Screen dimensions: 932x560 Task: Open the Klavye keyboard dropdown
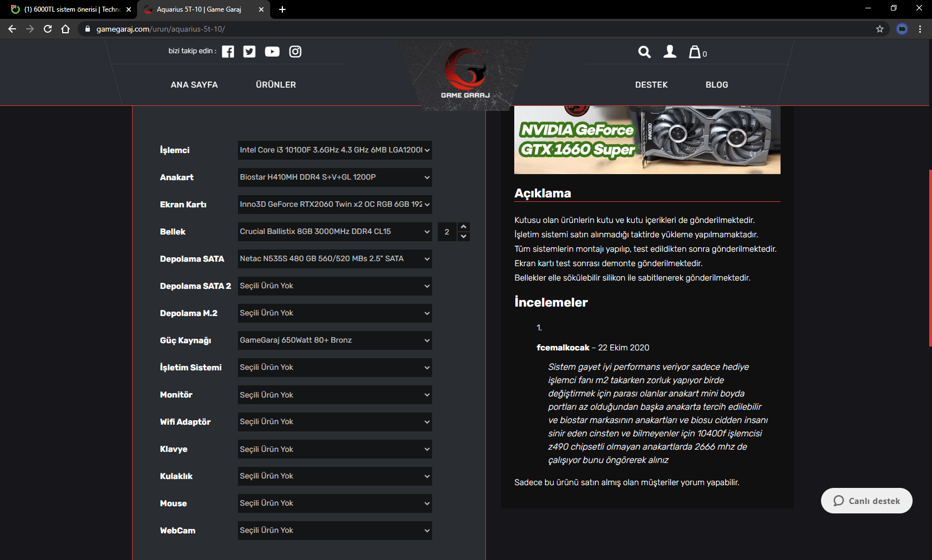(335, 449)
